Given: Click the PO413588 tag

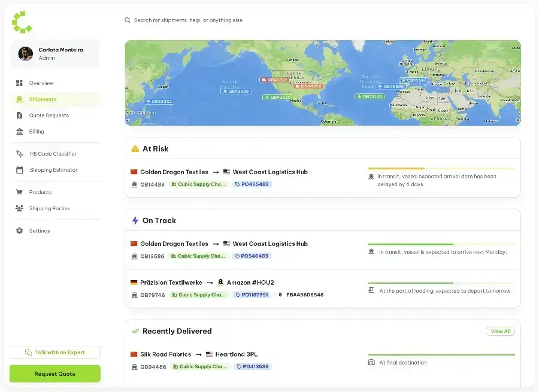Looking at the screenshot, I should (253, 367).
